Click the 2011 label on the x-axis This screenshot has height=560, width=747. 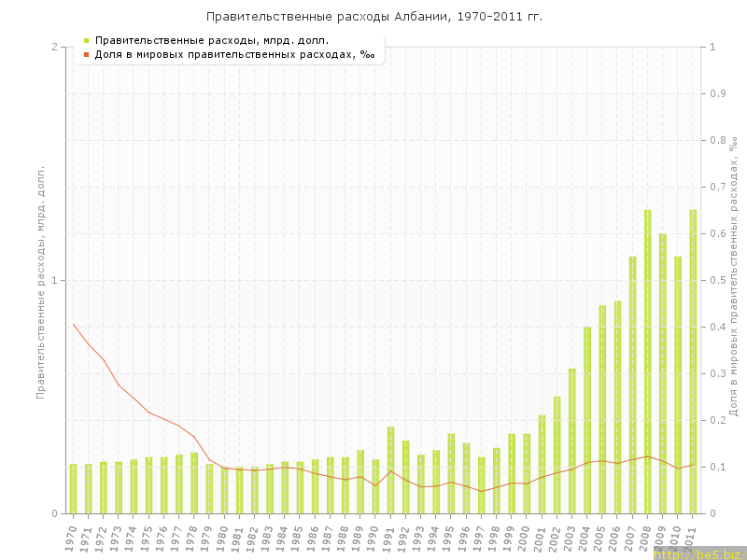tap(691, 539)
